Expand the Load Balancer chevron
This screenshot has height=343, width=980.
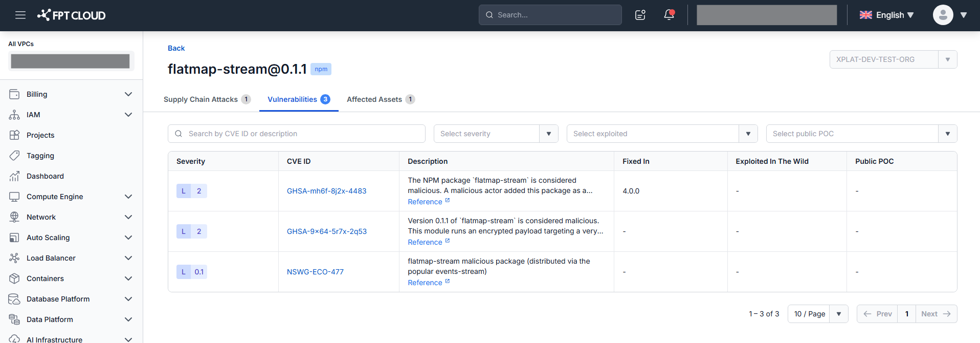coord(128,258)
